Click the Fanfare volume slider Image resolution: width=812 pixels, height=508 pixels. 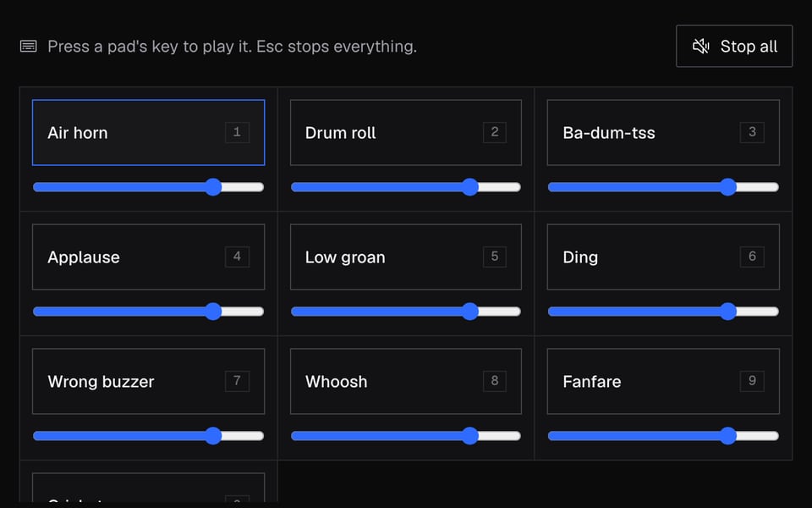click(x=663, y=436)
